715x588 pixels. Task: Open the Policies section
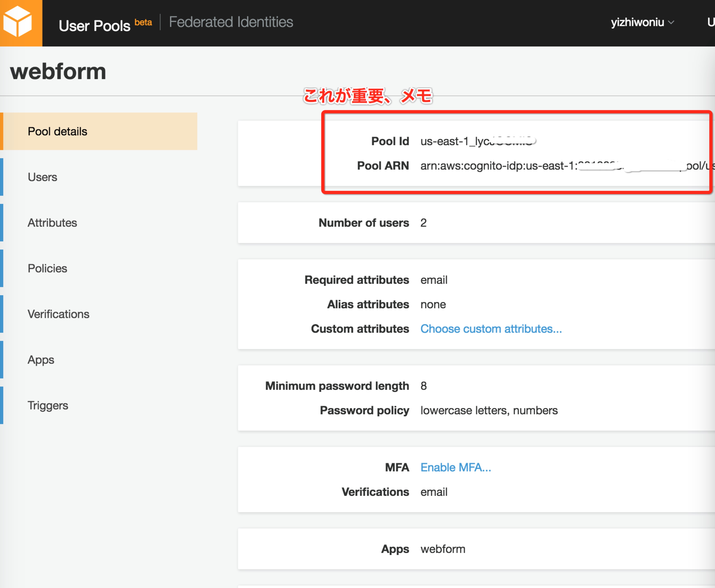tap(47, 268)
